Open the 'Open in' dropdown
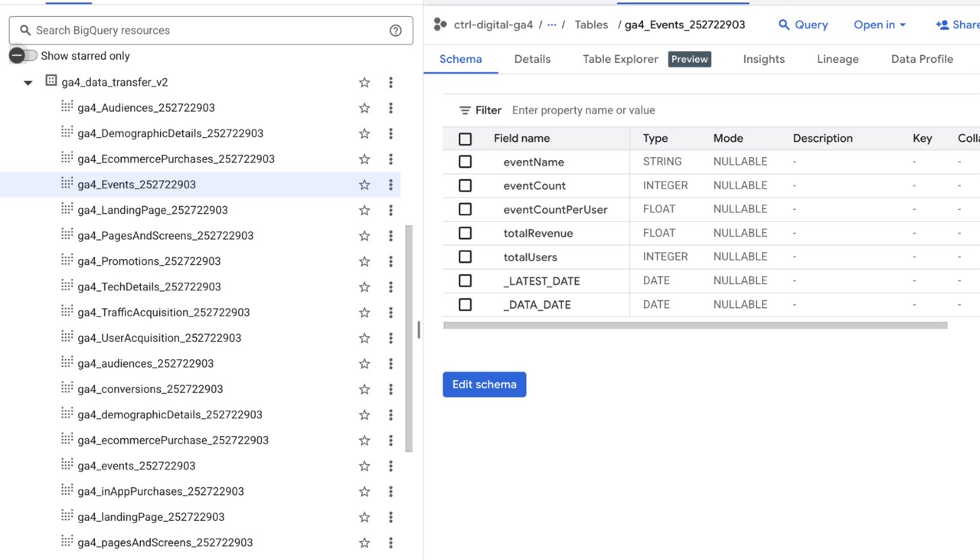The image size is (980, 560). (880, 25)
